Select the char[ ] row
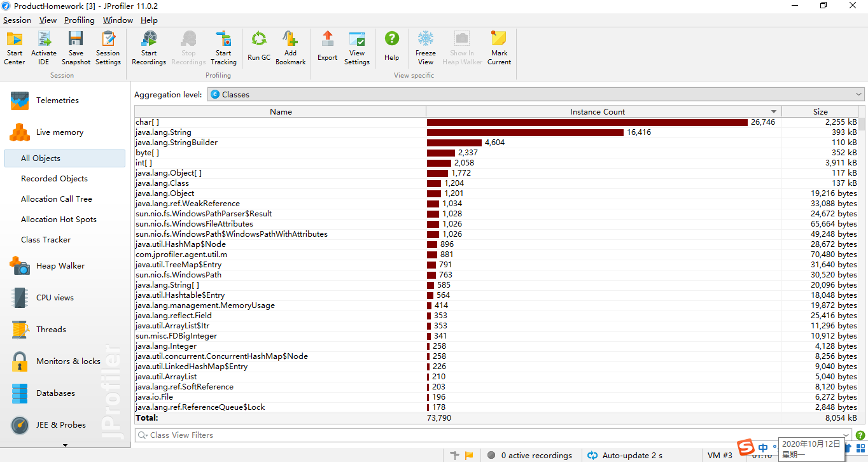Image resolution: width=868 pixels, height=462 pixels. point(496,122)
